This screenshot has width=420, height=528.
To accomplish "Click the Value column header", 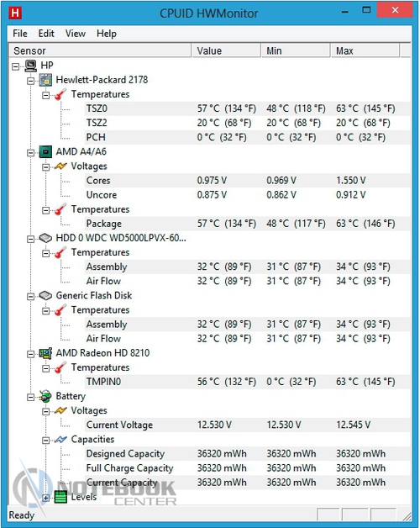I will pyautogui.click(x=226, y=50).
